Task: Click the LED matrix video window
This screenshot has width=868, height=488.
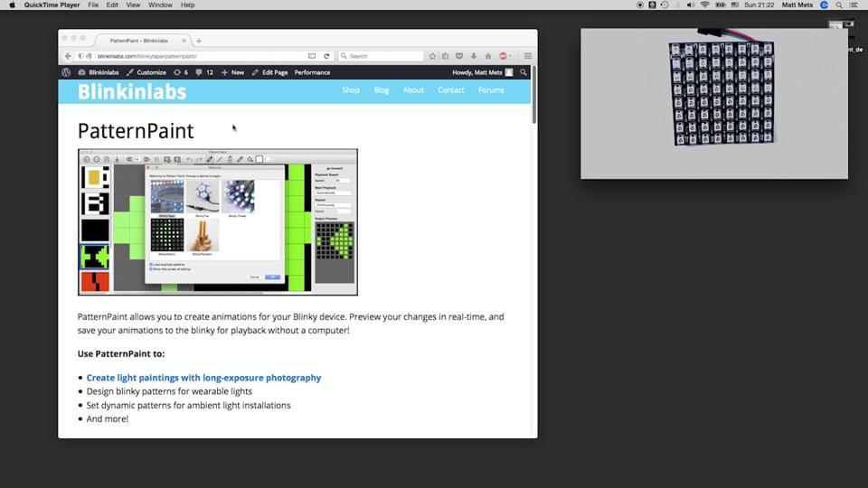Action: pos(714,103)
